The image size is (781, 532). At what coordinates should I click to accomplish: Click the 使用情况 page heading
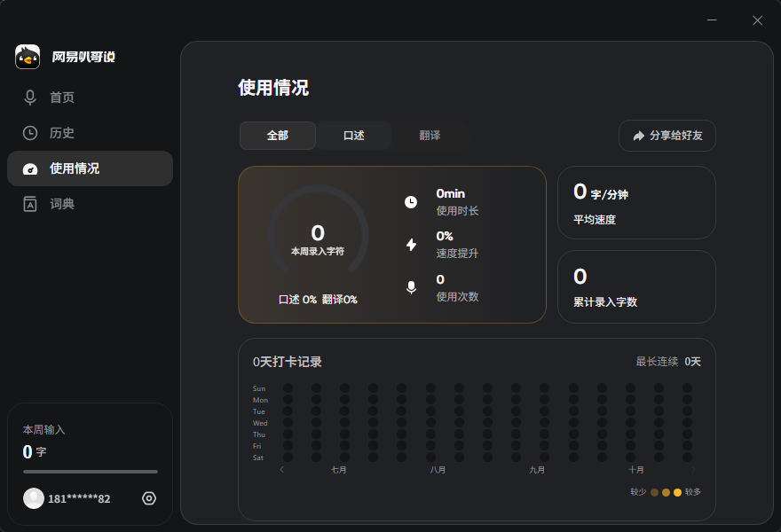273,88
